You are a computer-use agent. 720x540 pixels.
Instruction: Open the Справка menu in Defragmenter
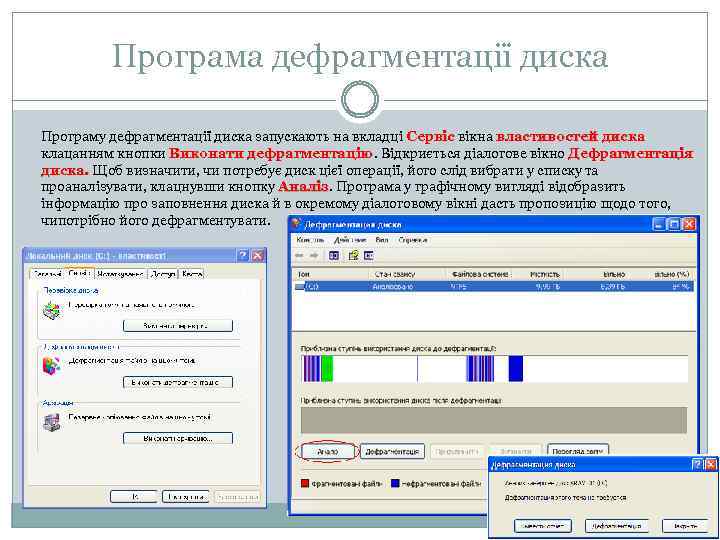(413, 240)
